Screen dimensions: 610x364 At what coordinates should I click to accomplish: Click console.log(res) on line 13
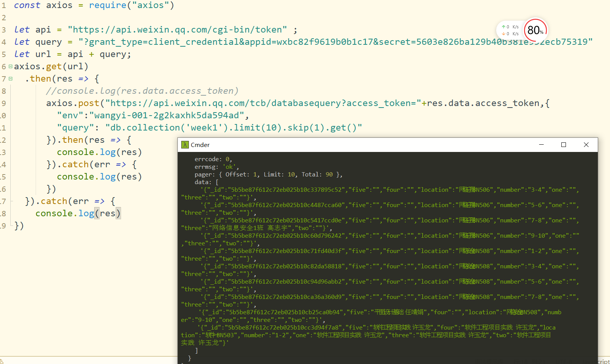point(100,152)
